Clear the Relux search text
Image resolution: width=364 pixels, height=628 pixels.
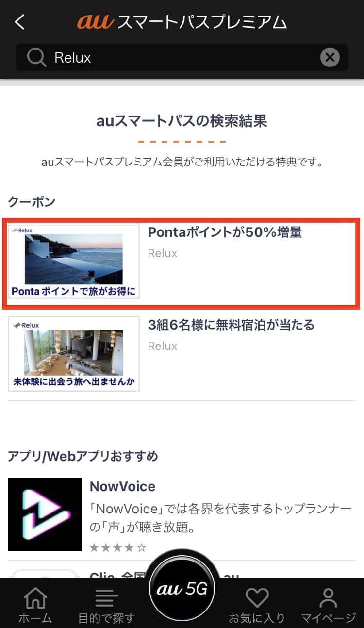click(x=330, y=58)
